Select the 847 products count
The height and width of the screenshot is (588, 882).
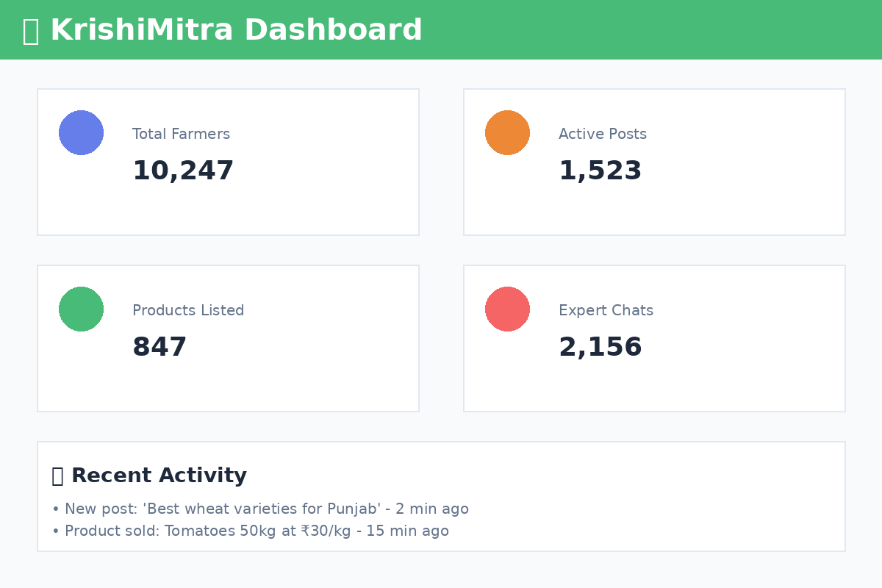[159, 348]
